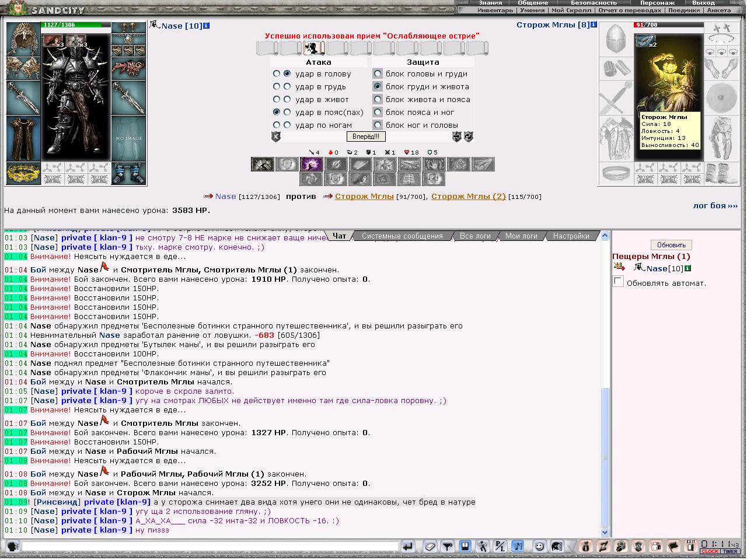Choose defense блок живота и пояса
Viewport: 747px width, 560px height.
378,100
